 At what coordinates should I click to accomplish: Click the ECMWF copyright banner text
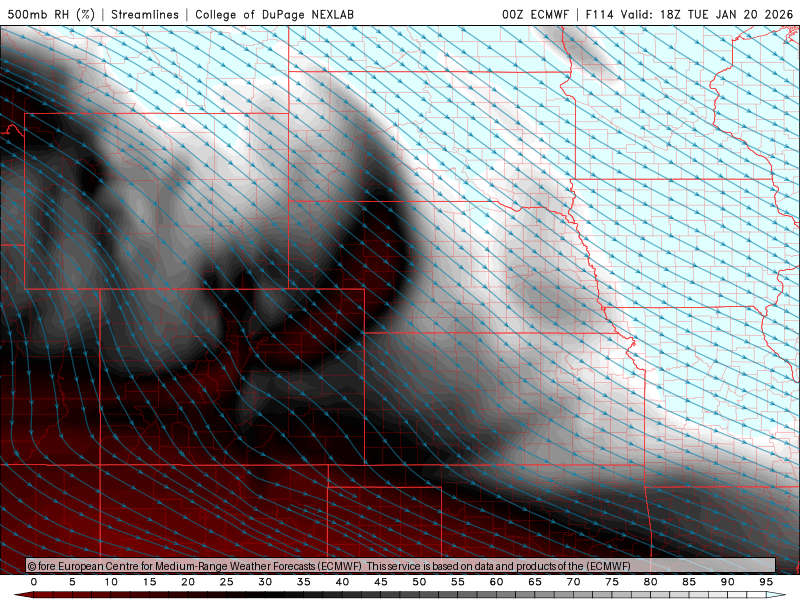(x=329, y=566)
